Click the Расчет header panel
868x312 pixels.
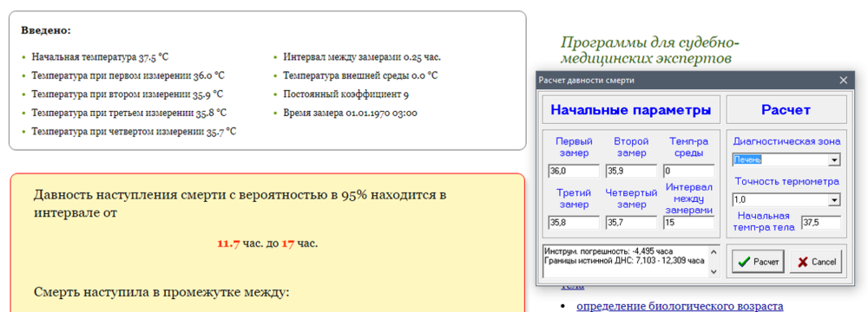pyautogui.click(x=786, y=109)
